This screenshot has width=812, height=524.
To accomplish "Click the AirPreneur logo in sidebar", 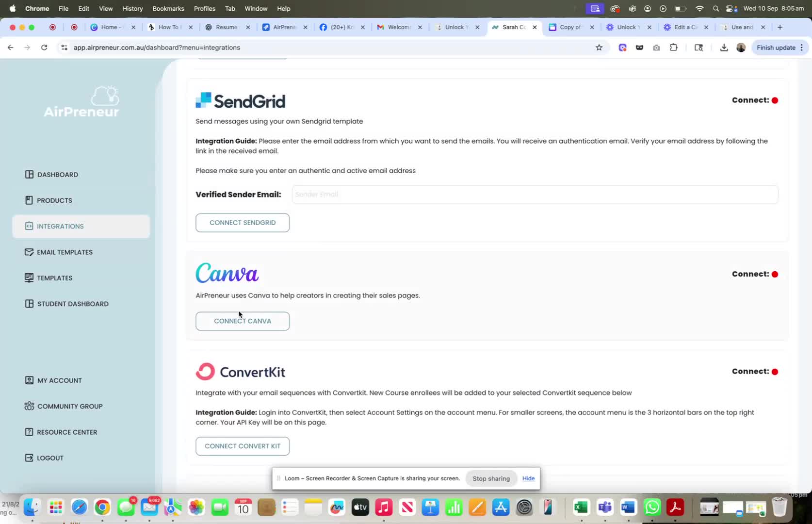I will [x=81, y=102].
